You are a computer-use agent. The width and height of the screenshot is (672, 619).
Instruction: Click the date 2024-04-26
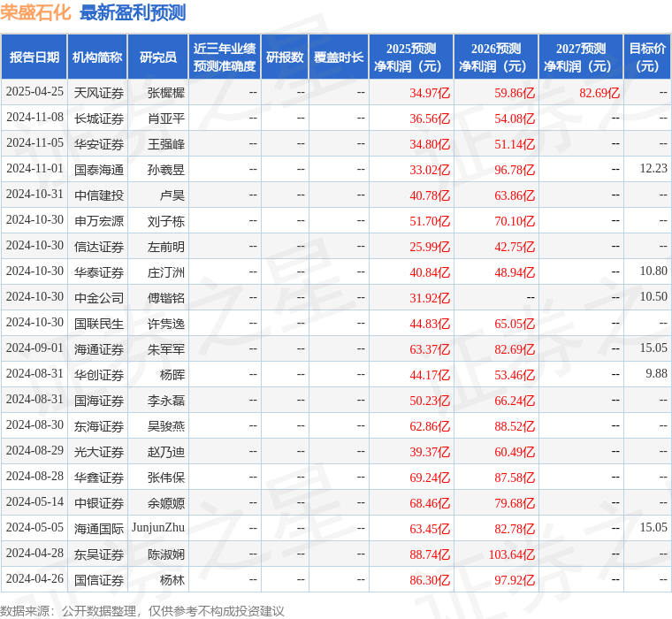[x=34, y=579]
